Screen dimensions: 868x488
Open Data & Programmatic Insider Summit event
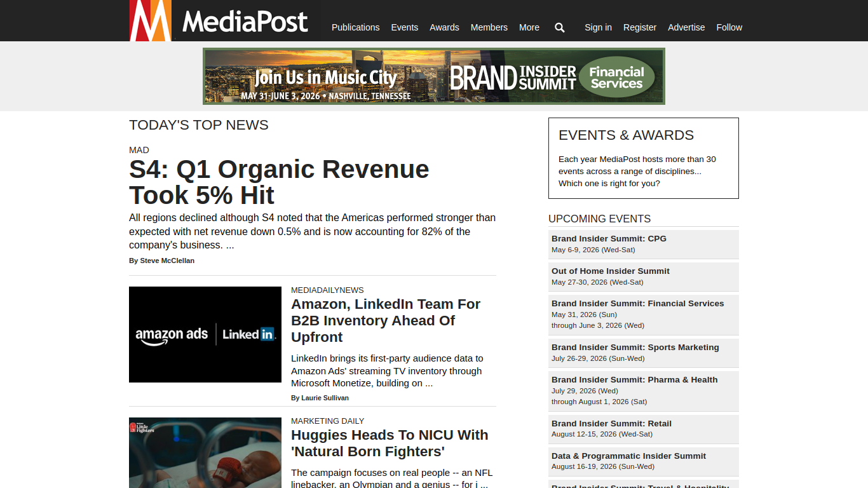click(x=628, y=456)
